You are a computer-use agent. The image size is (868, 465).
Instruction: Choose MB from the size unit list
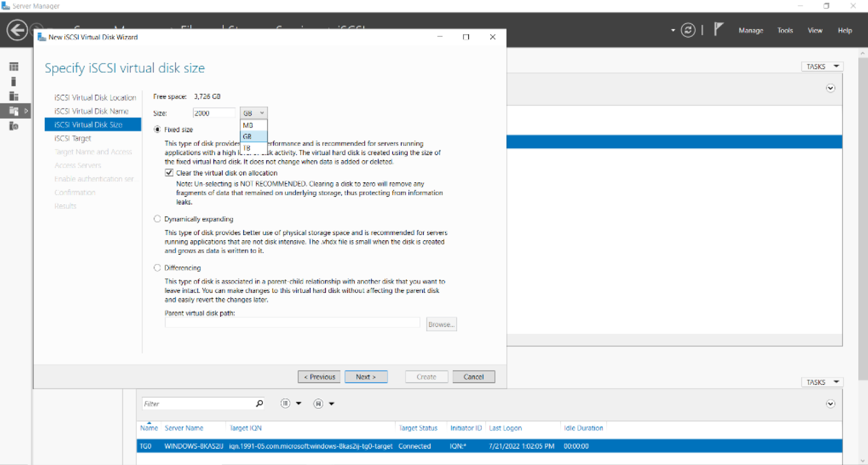coord(248,125)
